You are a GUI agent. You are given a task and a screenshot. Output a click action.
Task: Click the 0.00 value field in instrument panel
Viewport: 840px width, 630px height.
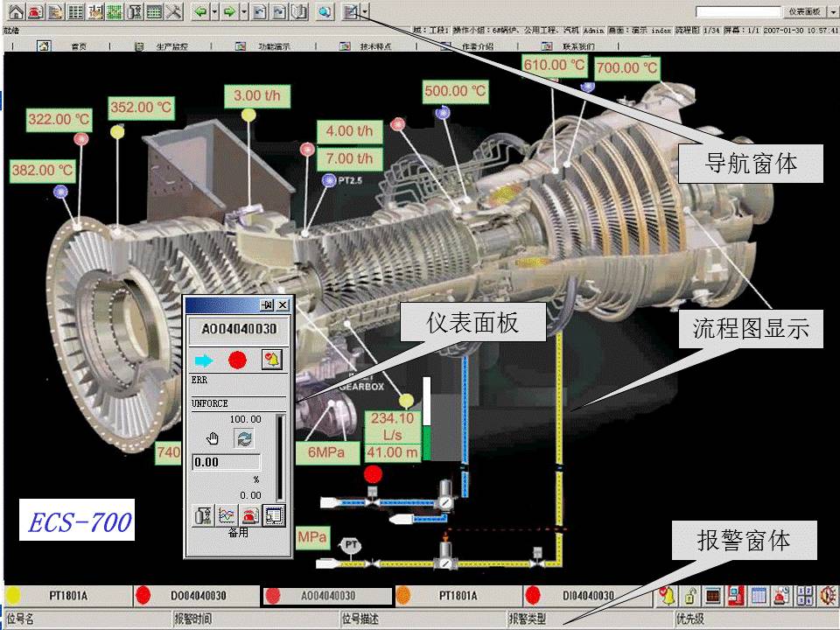coord(226,462)
